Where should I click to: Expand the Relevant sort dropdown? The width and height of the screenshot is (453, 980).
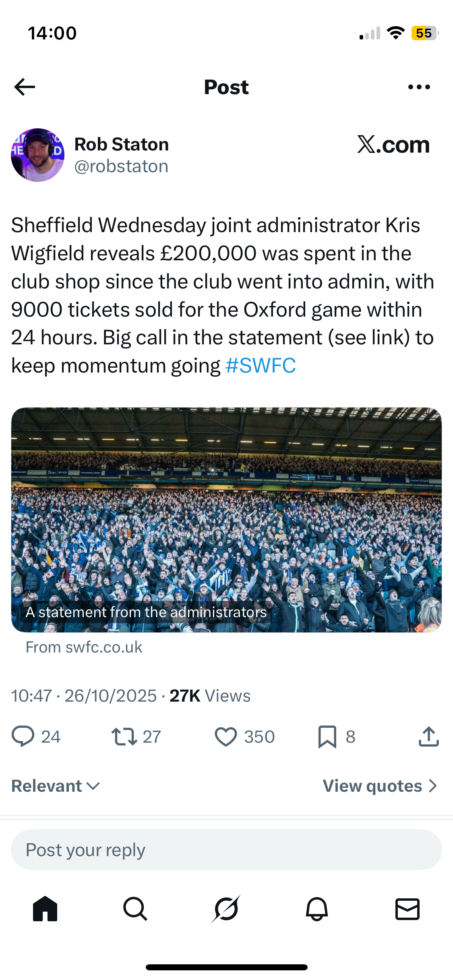pyautogui.click(x=56, y=786)
